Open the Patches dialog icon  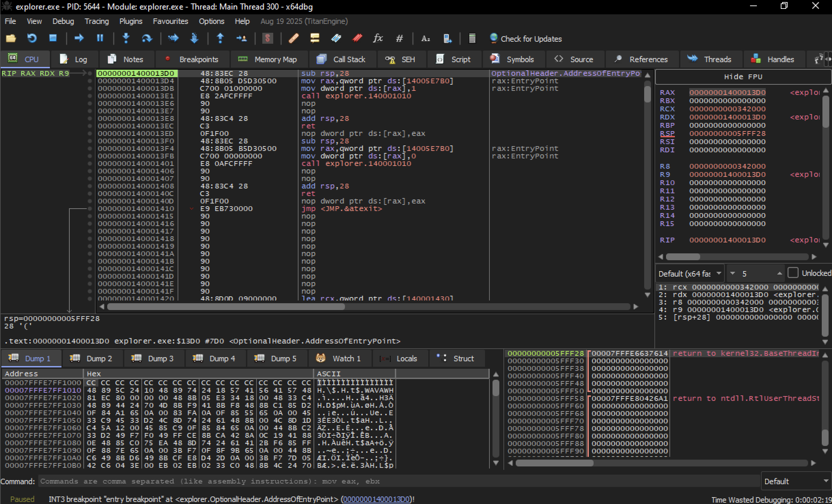coord(294,38)
